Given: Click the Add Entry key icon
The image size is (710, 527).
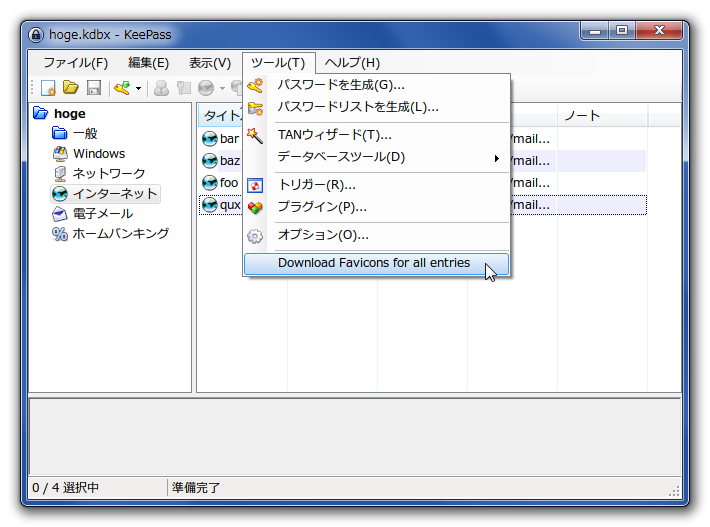Looking at the screenshot, I should tap(122, 87).
